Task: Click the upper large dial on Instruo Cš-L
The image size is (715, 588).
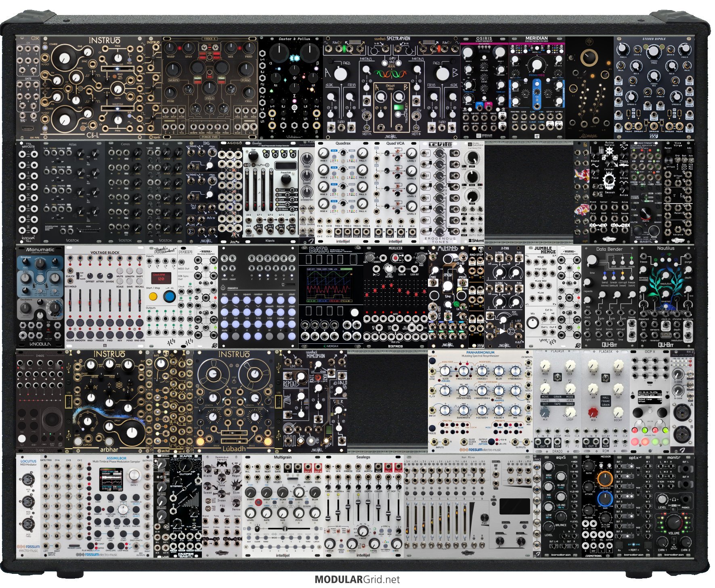Action: (x=65, y=59)
